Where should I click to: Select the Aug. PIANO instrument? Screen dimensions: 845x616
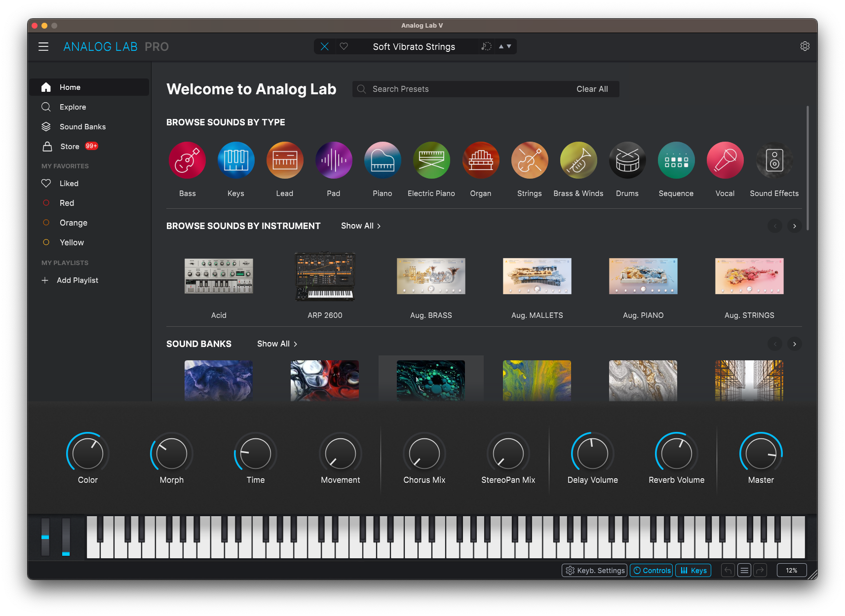coord(643,276)
